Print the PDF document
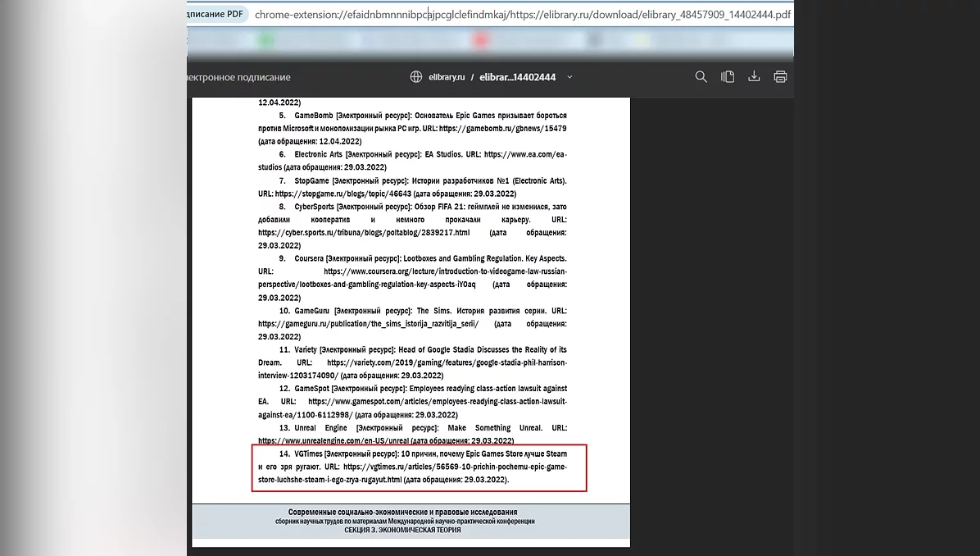Image resolution: width=980 pixels, height=556 pixels. click(x=780, y=77)
